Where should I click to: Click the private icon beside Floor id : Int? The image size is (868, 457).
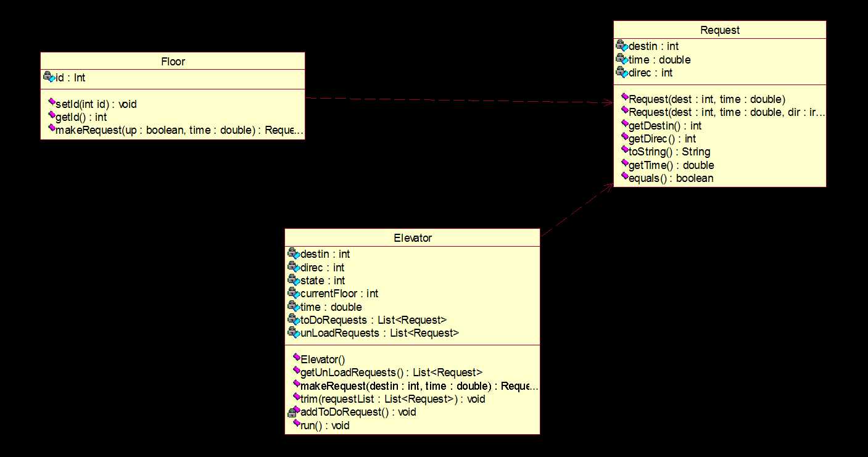click(x=49, y=77)
